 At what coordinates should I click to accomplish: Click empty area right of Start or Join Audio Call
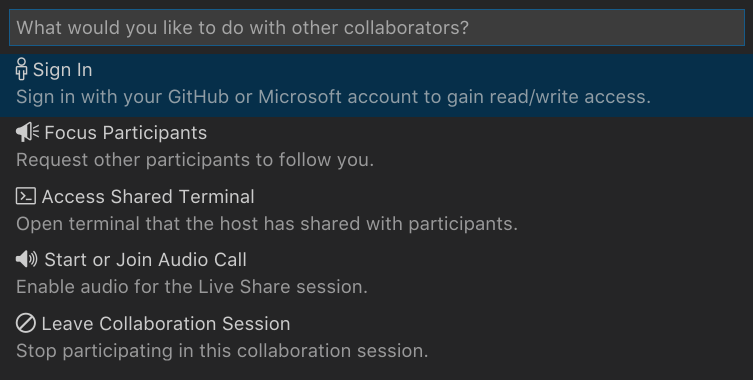click(x=497, y=260)
